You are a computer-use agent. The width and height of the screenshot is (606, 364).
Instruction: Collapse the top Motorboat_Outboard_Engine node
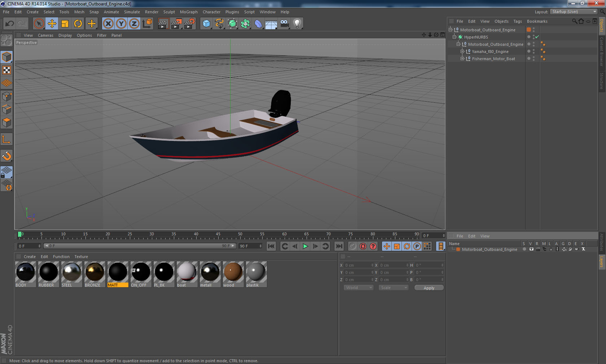point(451,30)
